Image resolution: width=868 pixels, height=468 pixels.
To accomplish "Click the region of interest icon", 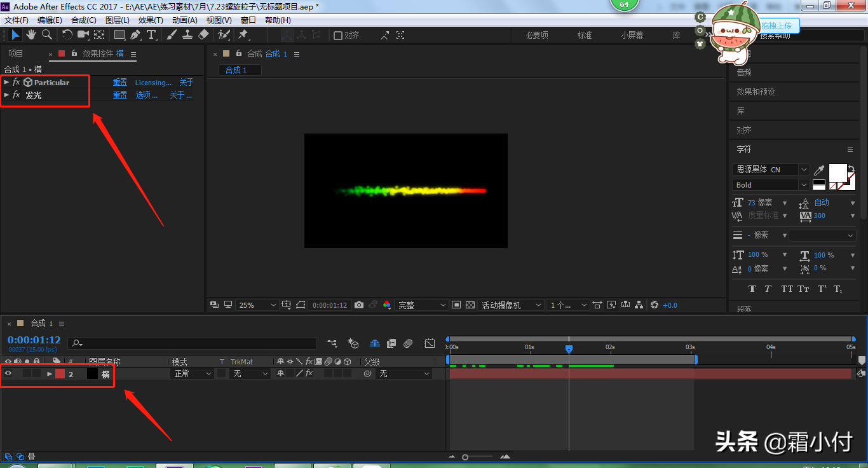I will click(x=456, y=305).
